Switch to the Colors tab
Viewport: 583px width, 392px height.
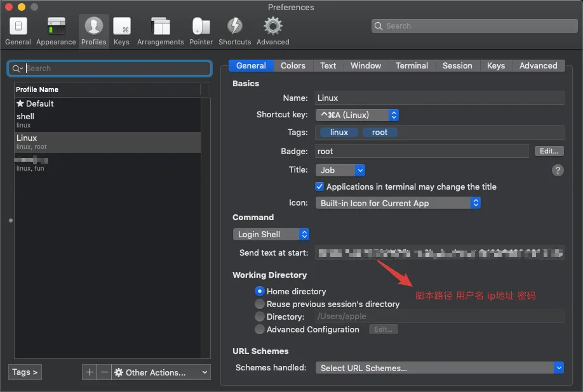293,66
